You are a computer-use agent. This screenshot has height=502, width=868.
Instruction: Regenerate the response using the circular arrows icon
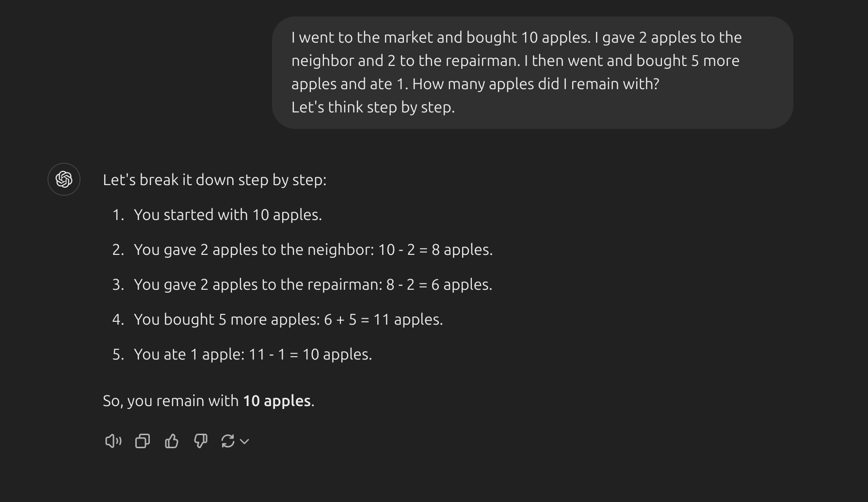click(228, 441)
